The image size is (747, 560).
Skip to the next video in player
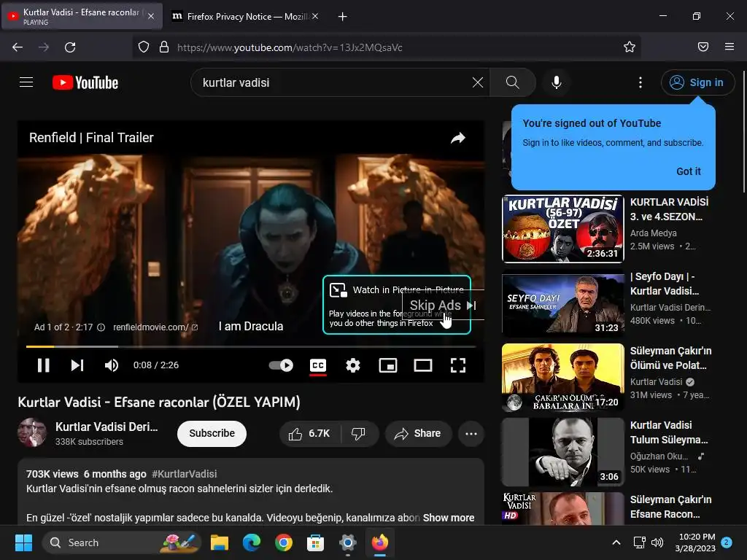click(77, 365)
